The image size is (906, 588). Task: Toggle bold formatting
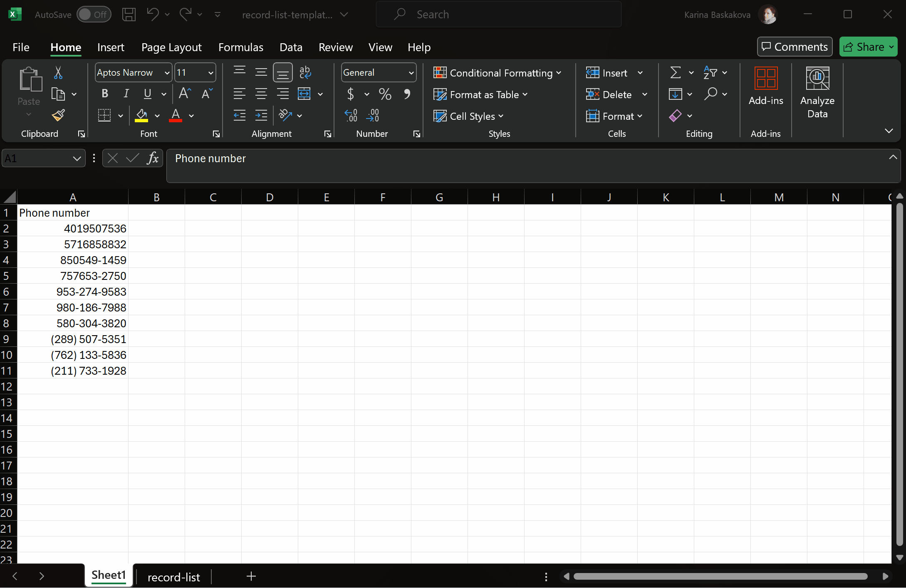[105, 94]
